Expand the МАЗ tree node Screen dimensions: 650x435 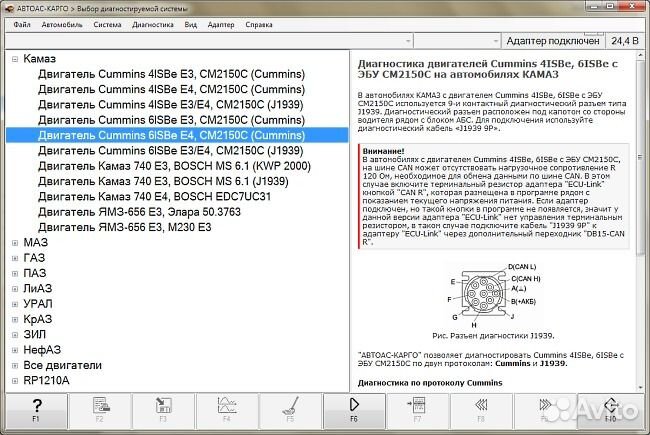pos(15,243)
